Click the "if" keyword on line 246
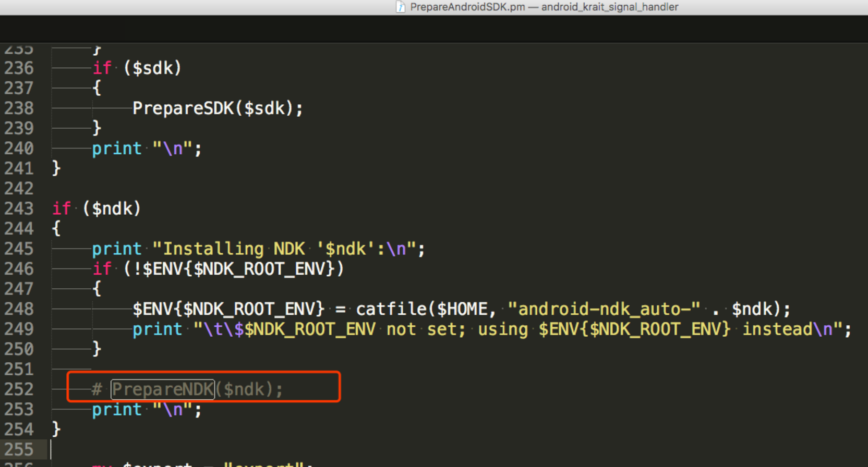The image size is (868, 467). [x=102, y=269]
